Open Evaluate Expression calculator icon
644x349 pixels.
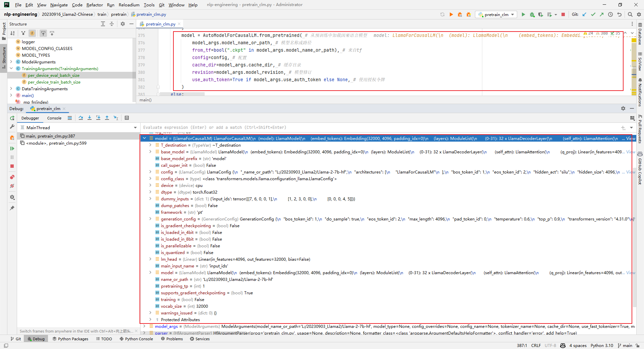click(x=127, y=118)
